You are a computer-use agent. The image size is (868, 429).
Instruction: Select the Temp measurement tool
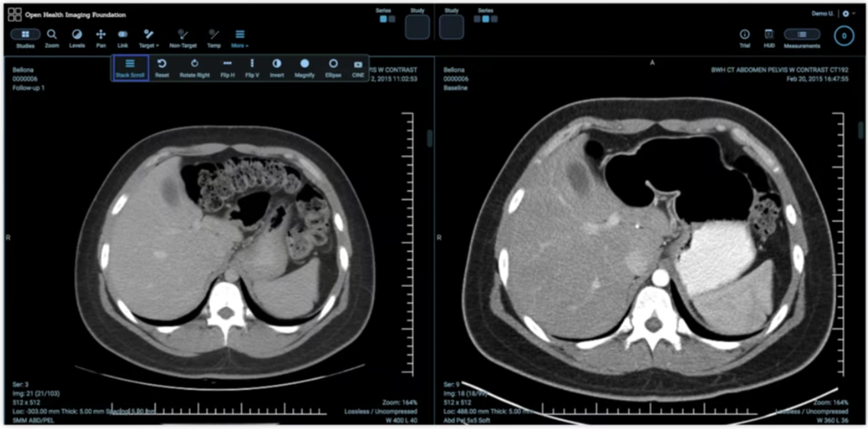coord(214,38)
